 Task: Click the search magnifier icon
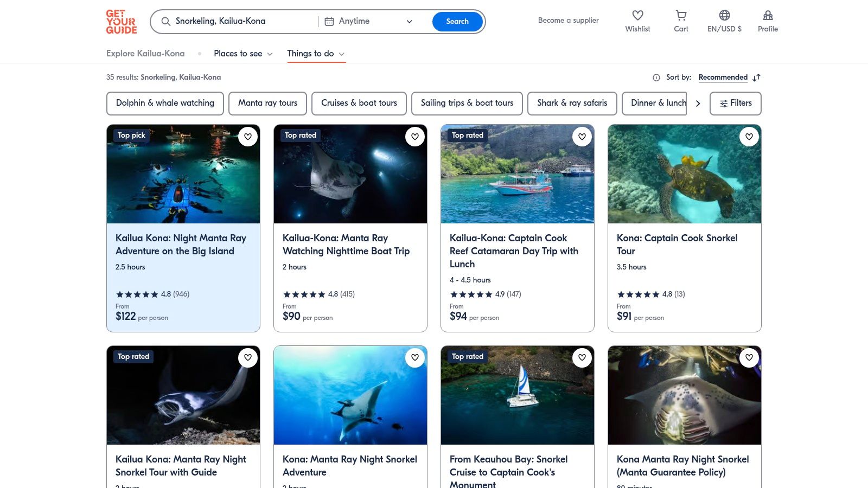point(166,22)
